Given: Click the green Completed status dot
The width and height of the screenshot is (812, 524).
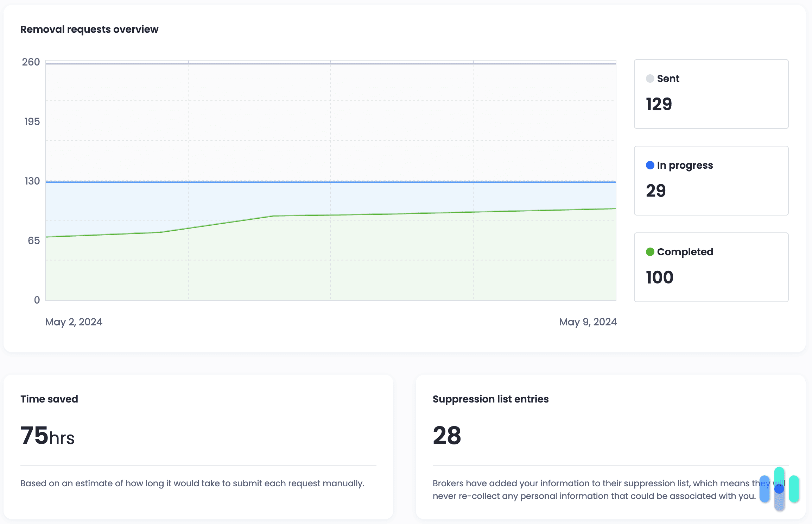Looking at the screenshot, I should coord(650,252).
